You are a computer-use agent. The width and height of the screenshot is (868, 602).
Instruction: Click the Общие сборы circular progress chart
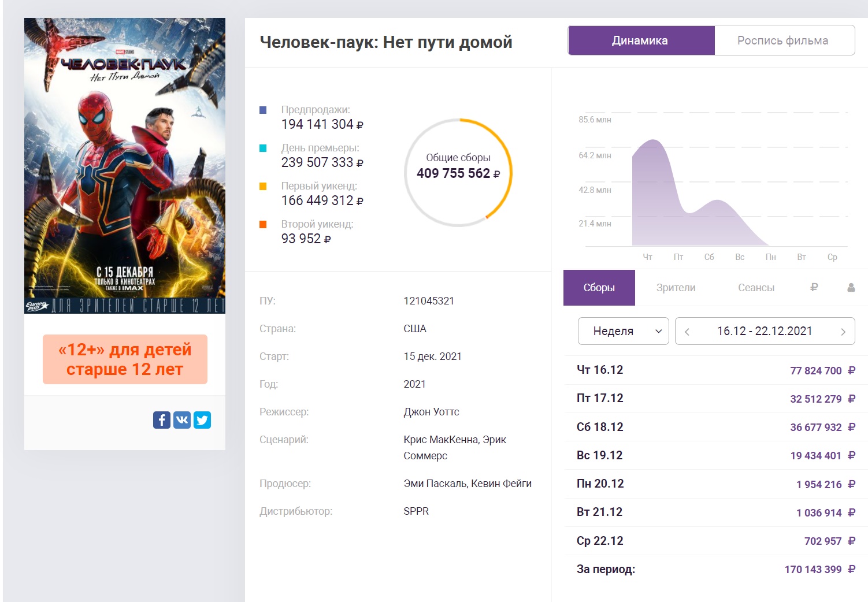[x=458, y=172]
